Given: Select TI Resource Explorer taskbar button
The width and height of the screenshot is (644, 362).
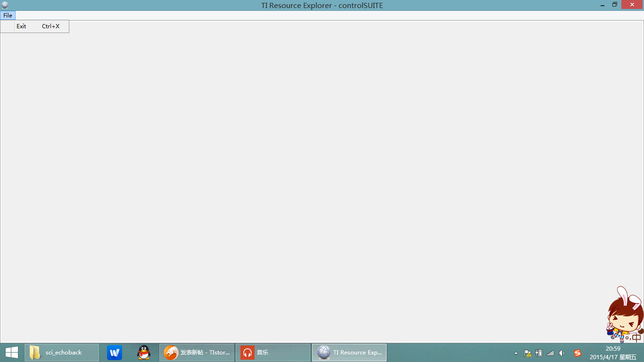Looking at the screenshot, I should click(x=349, y=352).
